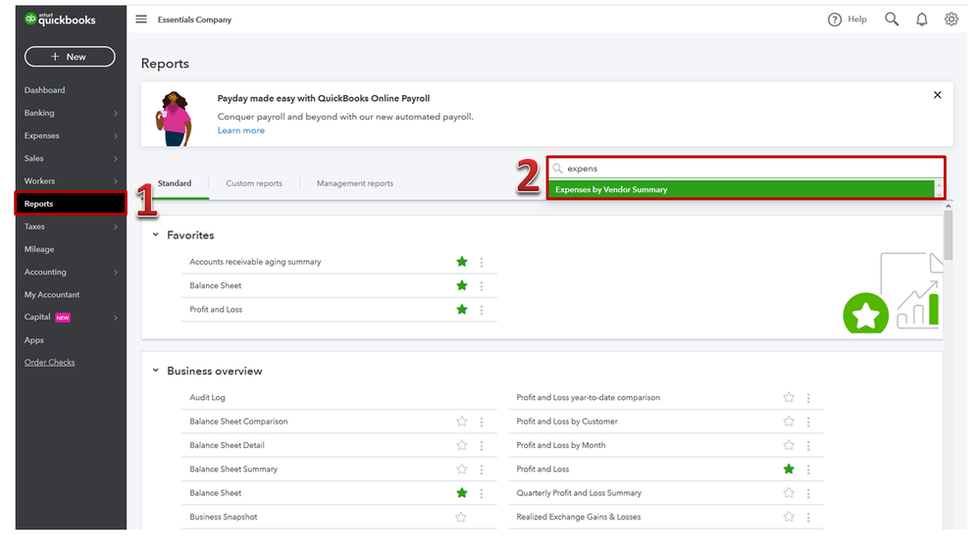Switch to the Custom reports tab
Screen dimensions: 980x555
point(254,183)
